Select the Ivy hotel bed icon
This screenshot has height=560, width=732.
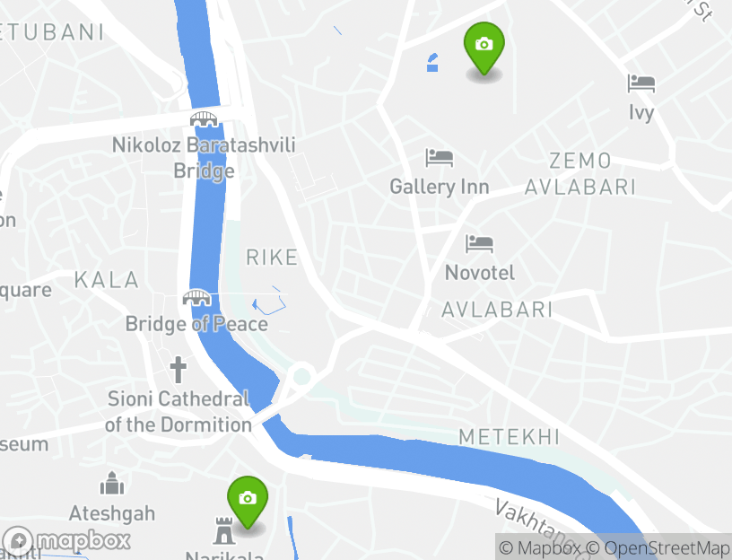641,83
